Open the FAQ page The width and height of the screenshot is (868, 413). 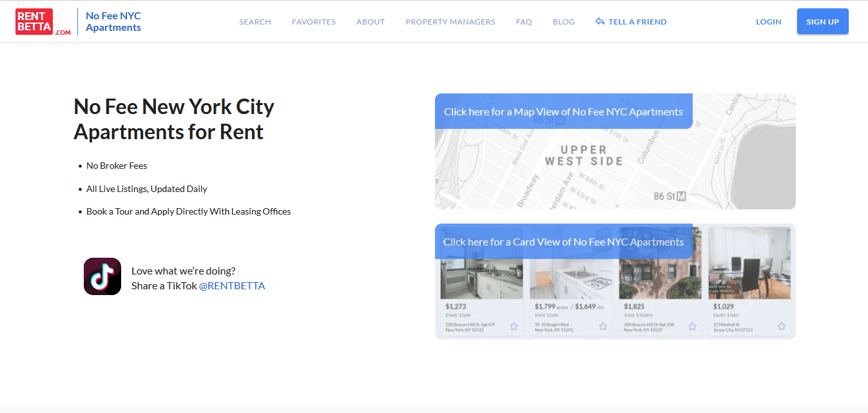coord(524,22)
